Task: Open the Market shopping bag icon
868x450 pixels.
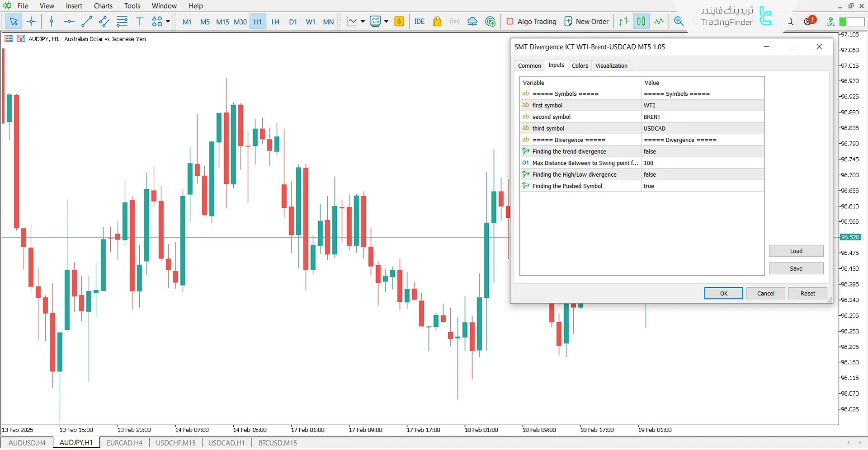Action: 437,21
